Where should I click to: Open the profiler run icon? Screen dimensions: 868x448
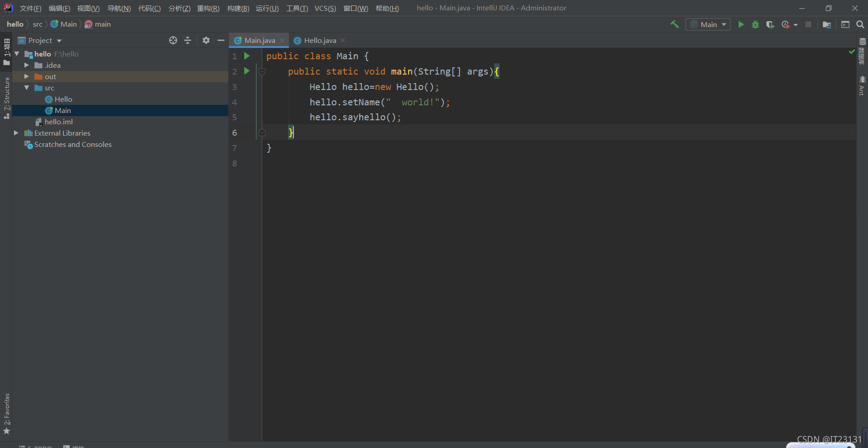point(786,24)
